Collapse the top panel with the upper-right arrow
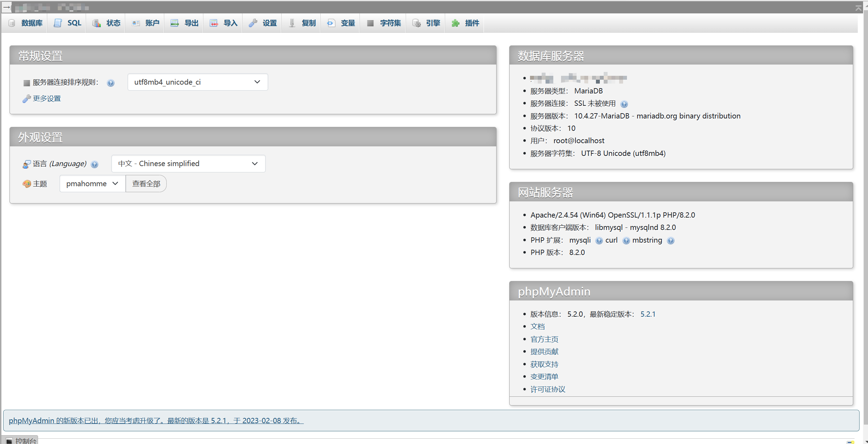This screenshot has width=868, height=444. point(858,8)
